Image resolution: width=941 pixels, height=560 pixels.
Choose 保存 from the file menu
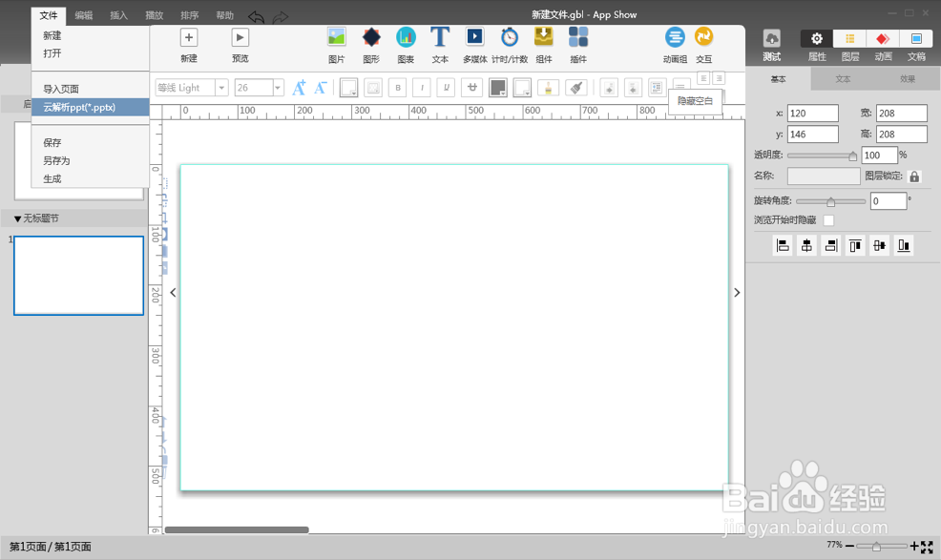pos(90,143)
